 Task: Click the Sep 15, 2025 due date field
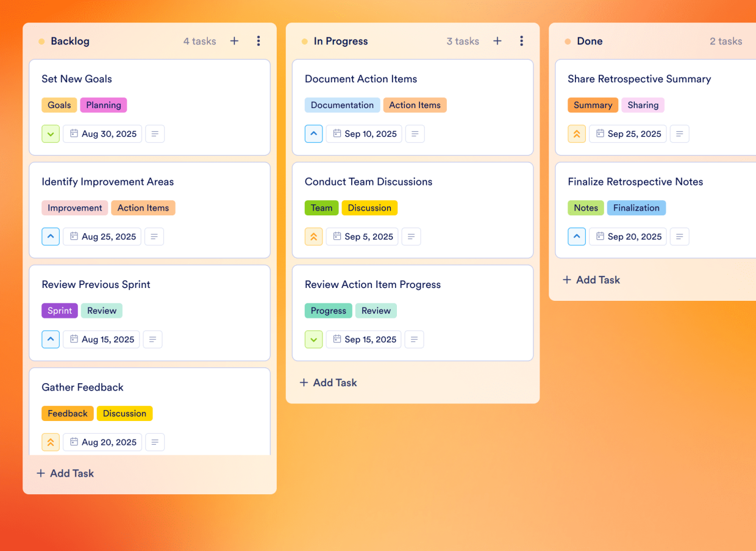coord(363,339)
